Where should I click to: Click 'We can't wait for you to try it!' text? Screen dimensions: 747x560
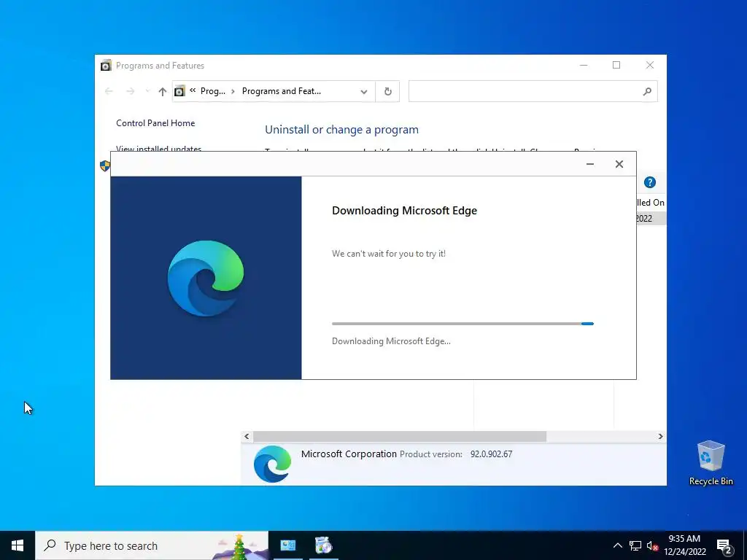[389, 254]
